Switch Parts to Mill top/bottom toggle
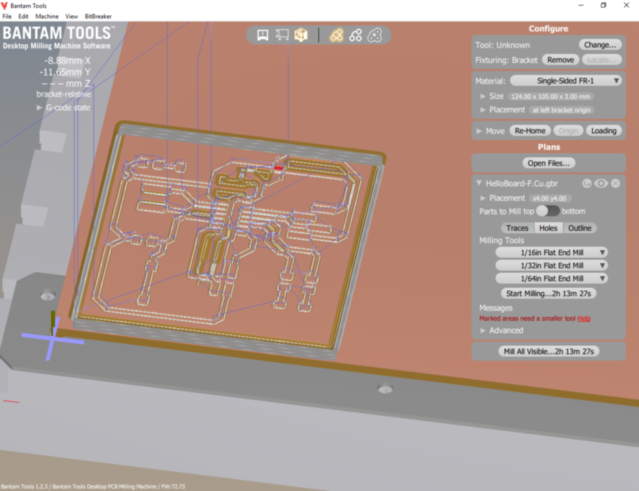Viewport: 639px width, 491px height. coord(548,211)
